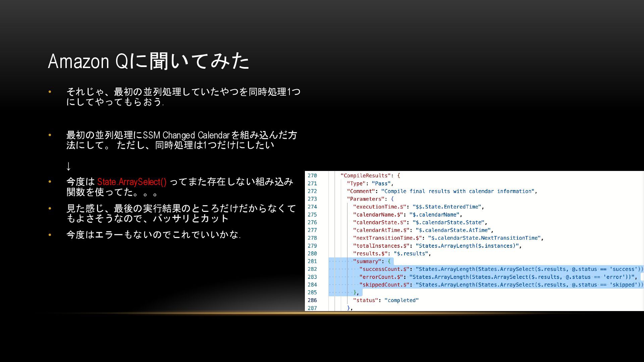The width and height of the screenshot is (644, 362).
Task: Click the last bullet '今度はエラーもない'
Action: [153, 235]
